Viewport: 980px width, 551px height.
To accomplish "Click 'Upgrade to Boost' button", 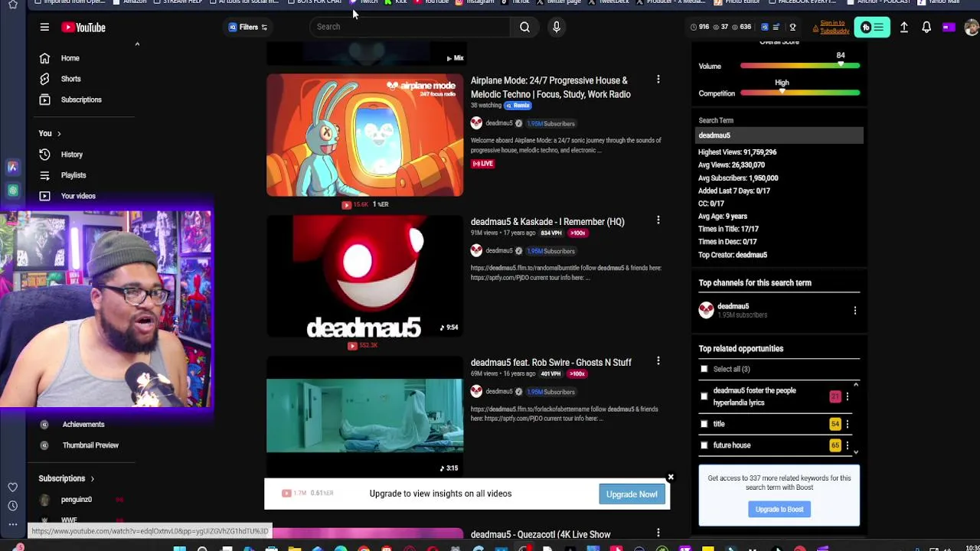I will pos(779,510).
